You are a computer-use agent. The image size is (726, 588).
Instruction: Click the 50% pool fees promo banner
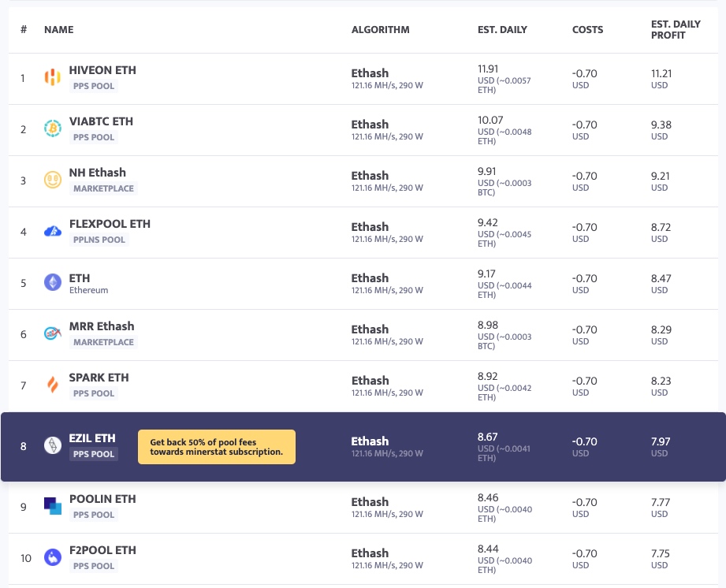[216, 447]
